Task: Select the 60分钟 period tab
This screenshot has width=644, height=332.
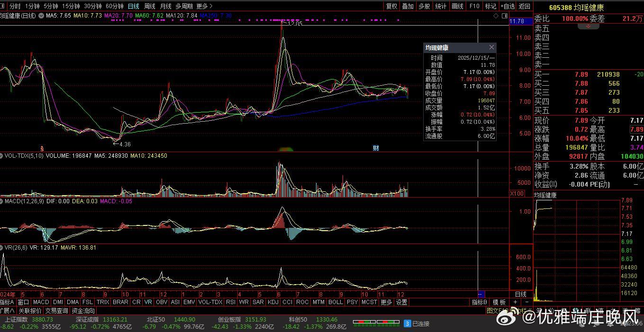Action: click(x=114, y=6)
